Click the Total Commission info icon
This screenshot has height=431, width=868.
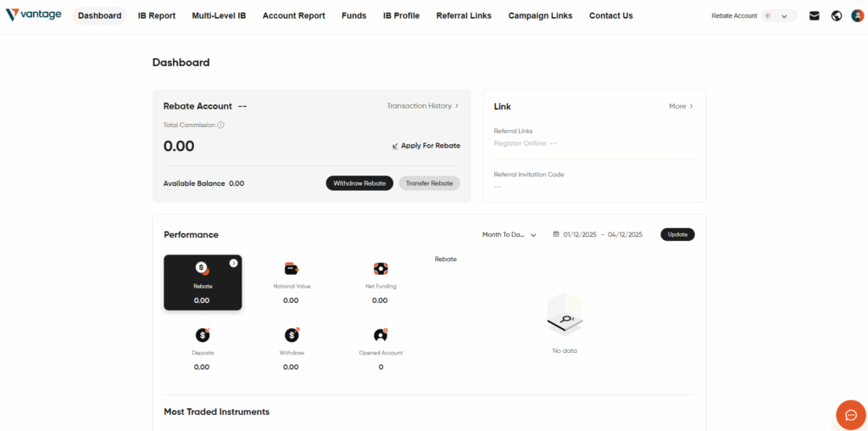click(x=221, y=125)
